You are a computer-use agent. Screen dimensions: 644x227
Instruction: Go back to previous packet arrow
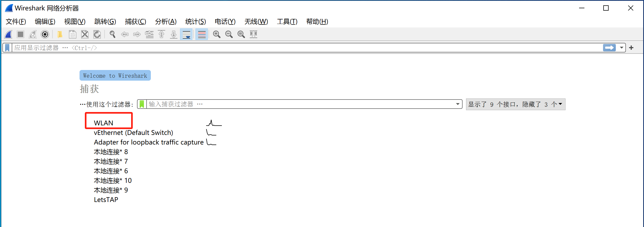coord(125,34)
